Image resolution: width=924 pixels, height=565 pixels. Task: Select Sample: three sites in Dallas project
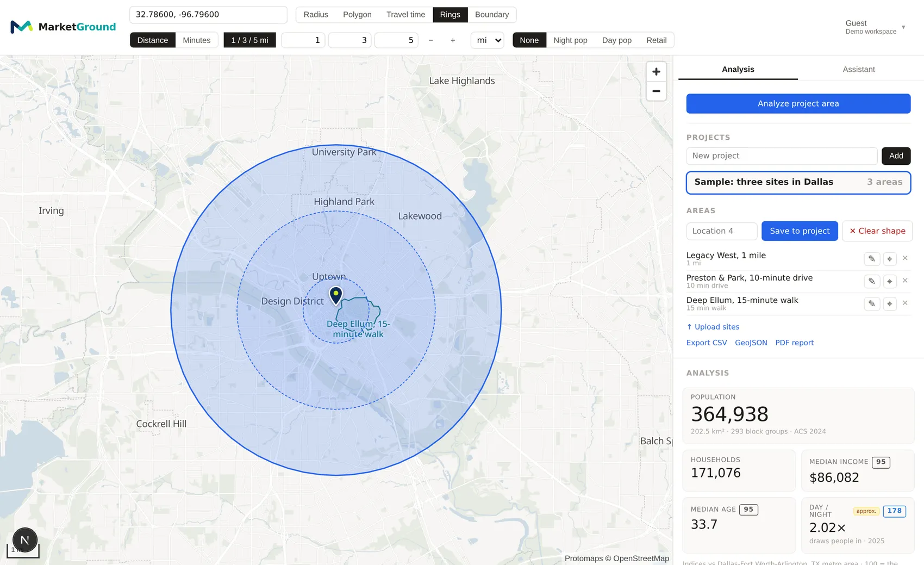[798, 183]
